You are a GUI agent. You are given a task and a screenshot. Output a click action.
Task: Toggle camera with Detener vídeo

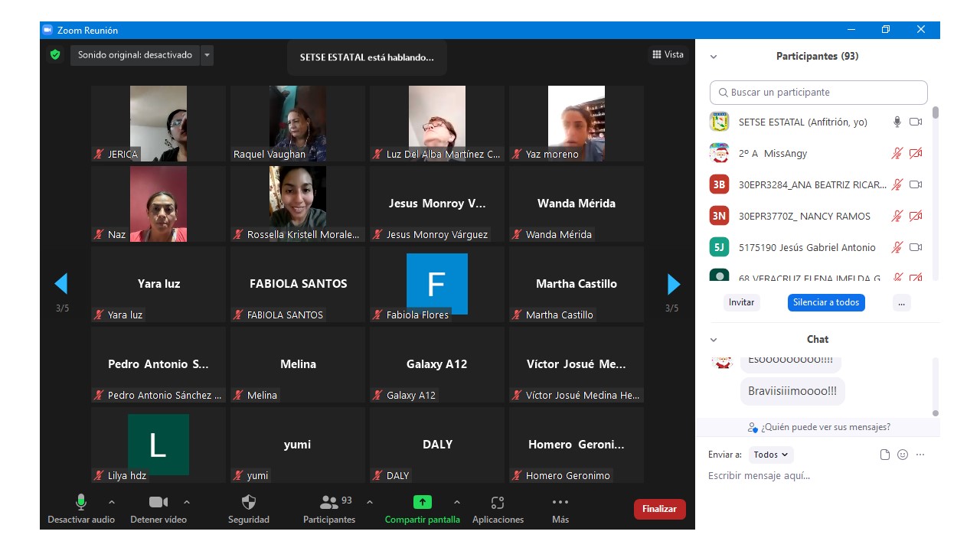tap(158, 503)
